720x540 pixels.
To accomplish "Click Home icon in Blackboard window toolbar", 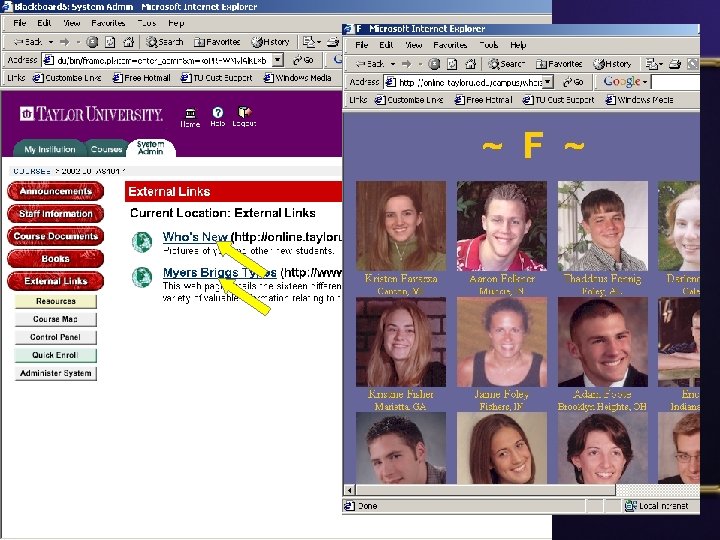I will point(128,42).
